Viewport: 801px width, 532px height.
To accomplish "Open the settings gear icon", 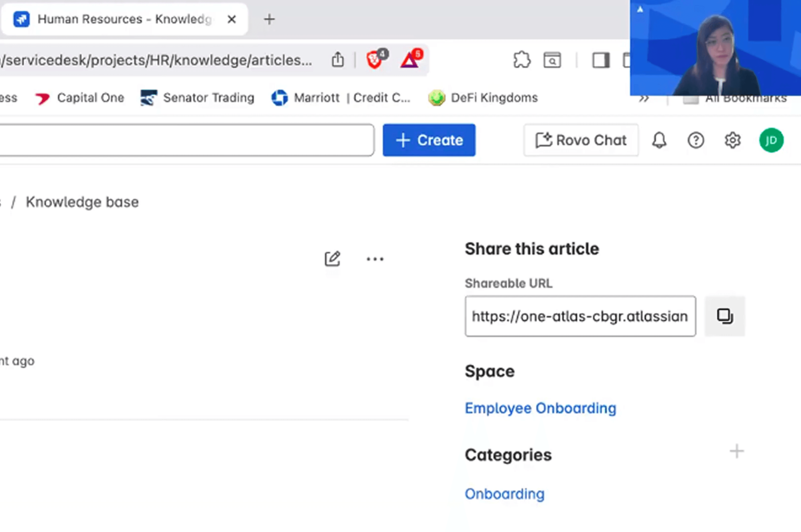I will (x=732, y=140).
